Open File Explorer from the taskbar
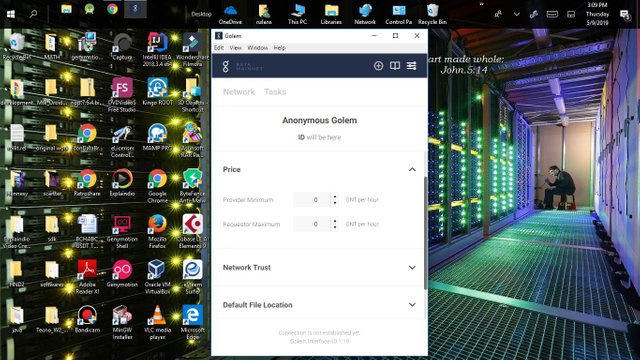 [67, 9]
